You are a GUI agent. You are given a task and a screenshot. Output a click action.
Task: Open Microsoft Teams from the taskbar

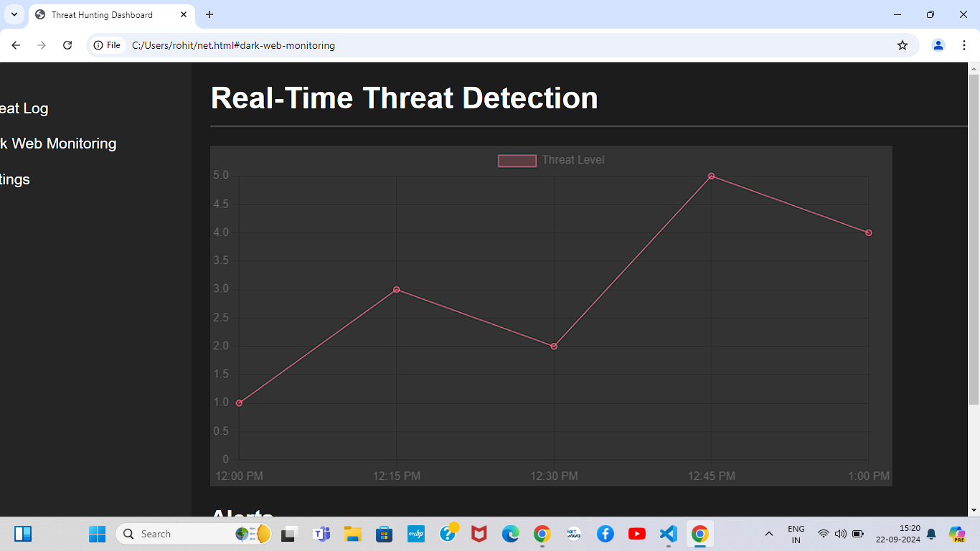[321, 534]
